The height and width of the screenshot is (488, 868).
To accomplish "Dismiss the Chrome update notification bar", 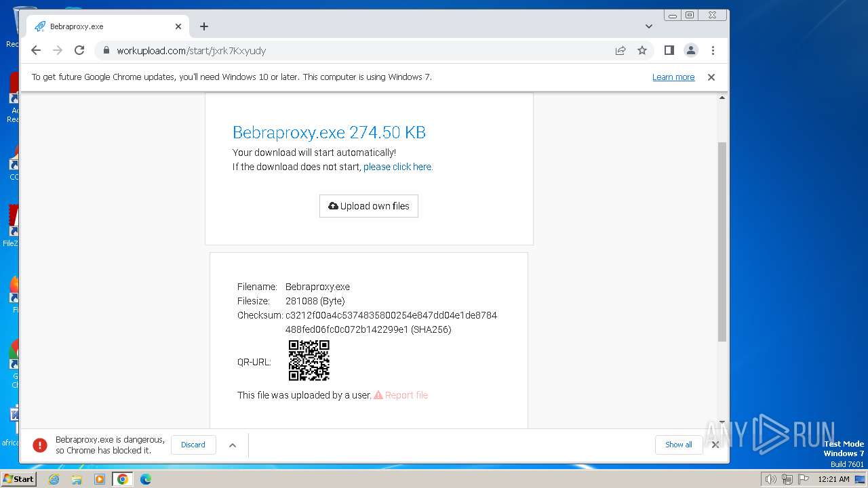I will point(711,77).
